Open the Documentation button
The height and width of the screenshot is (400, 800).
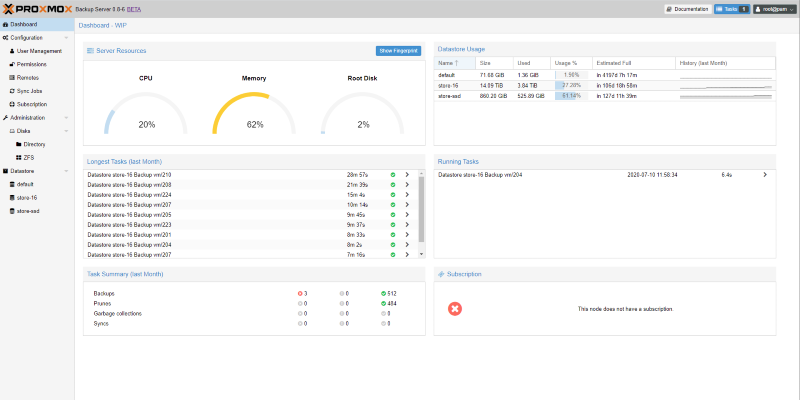coord(687,9)
